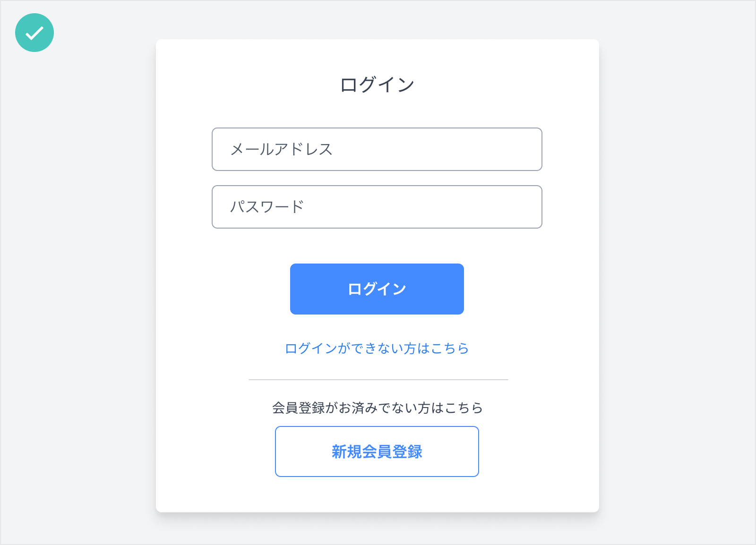Click the 新規会員登録 registration button
The width and height of the screenshot is (756, 545).
[377, 451]
